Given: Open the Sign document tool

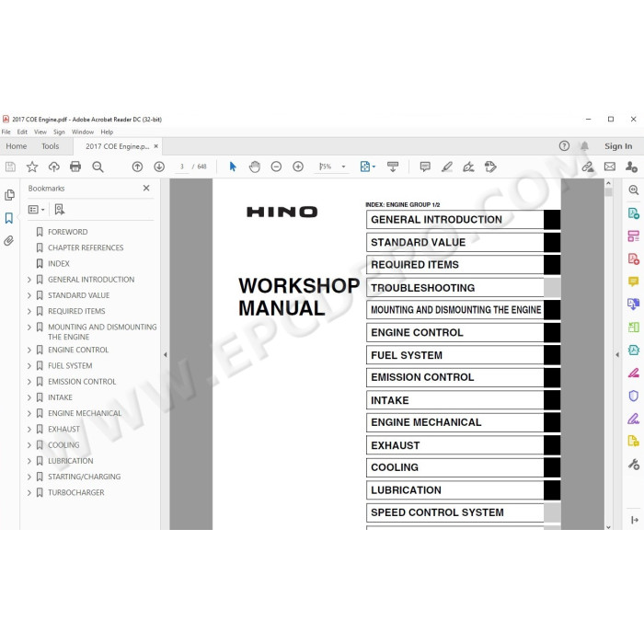Looking at the screenshot, I should 468,167.
